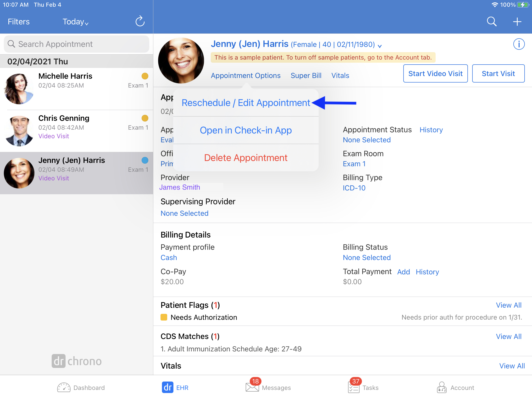Open in Check-in App option
The height and width of the screenshot is (399, 532).
246,130
